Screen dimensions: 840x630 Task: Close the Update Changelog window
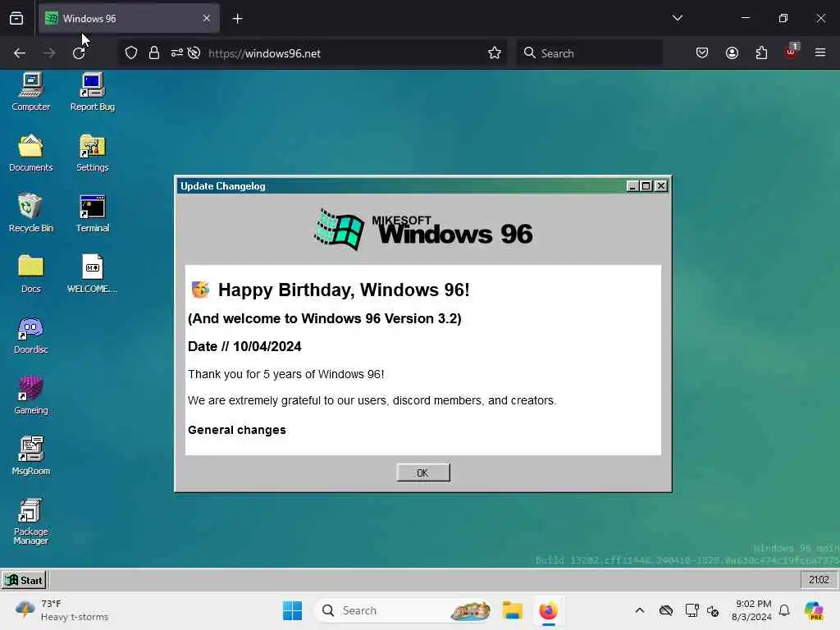[661, 186]
